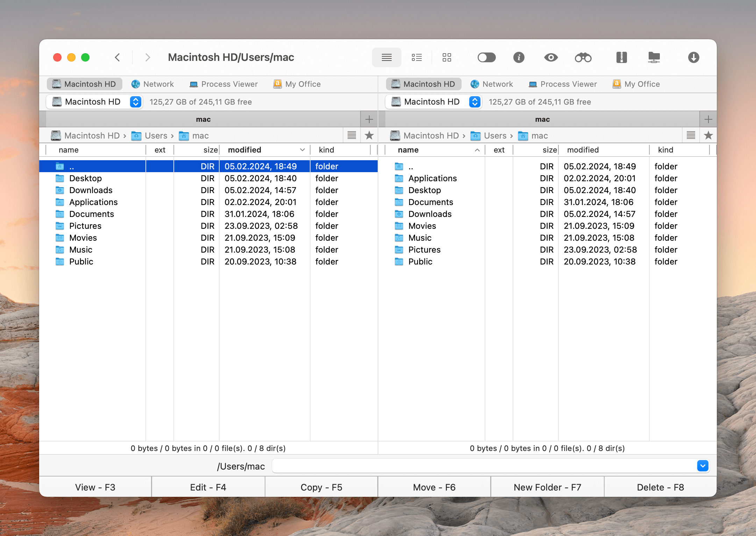Open left pane history list icon
756x536 pixels.
coord(352,135)
